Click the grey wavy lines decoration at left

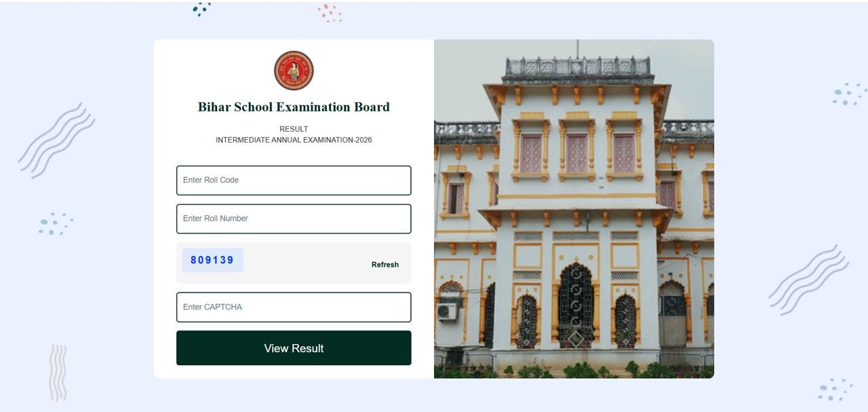coord(56,141)
